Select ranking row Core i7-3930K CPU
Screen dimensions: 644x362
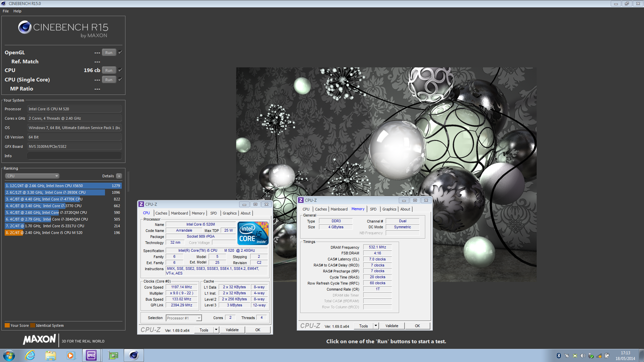pos(63,192)
